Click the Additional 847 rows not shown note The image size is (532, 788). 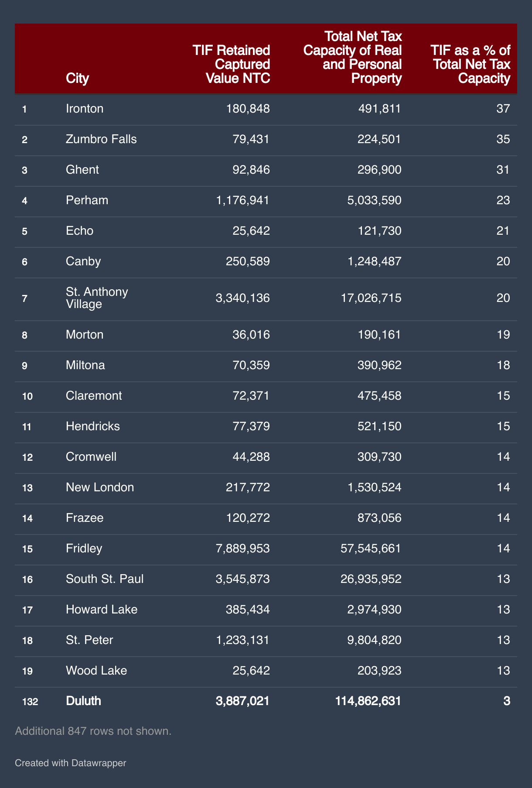coord(93,731)
